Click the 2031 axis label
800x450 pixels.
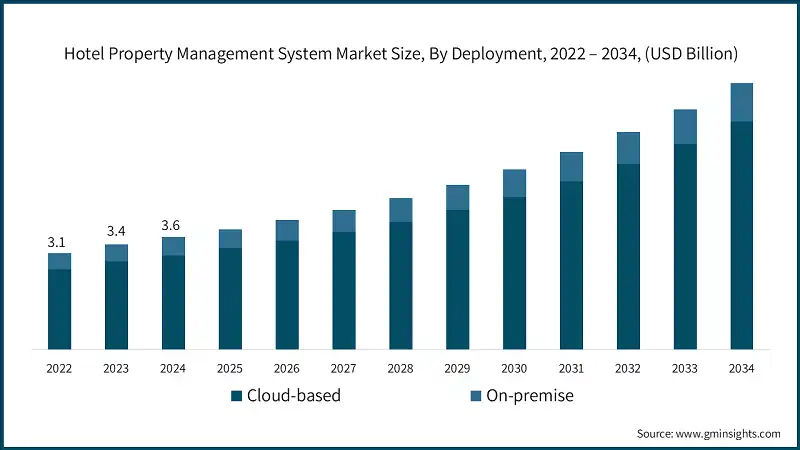(571, 368)
